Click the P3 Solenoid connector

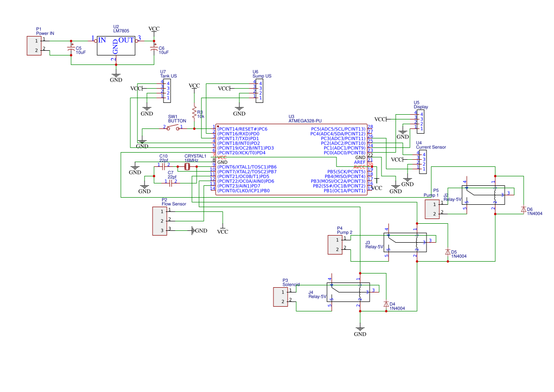coord(281,297)
